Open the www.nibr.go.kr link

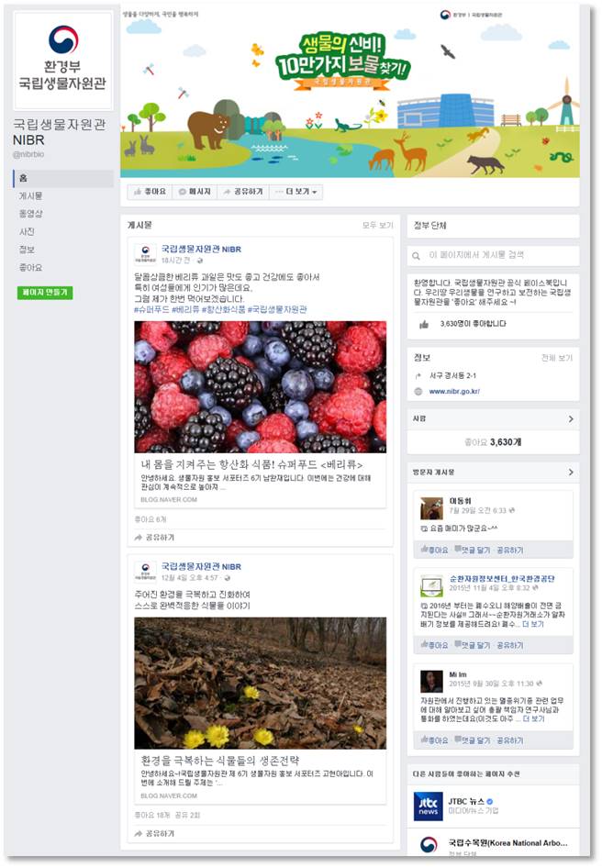pos(454,392)
